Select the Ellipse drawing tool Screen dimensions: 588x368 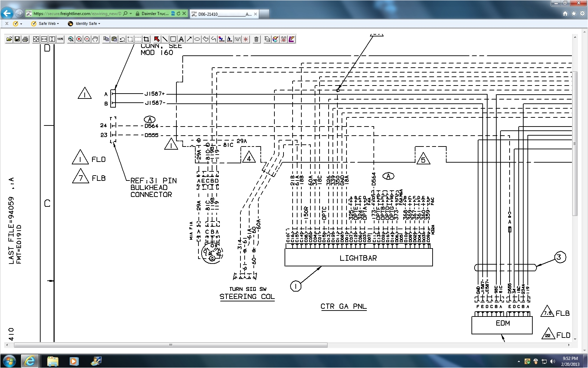(197, 39)
